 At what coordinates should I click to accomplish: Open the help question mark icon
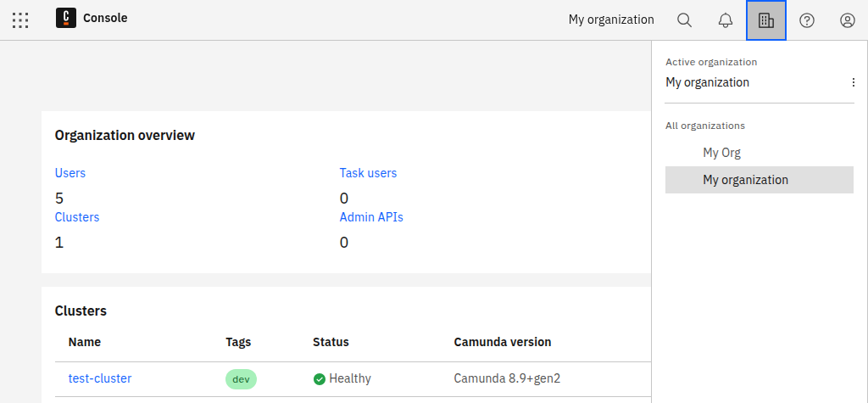(x=807, y=20)
